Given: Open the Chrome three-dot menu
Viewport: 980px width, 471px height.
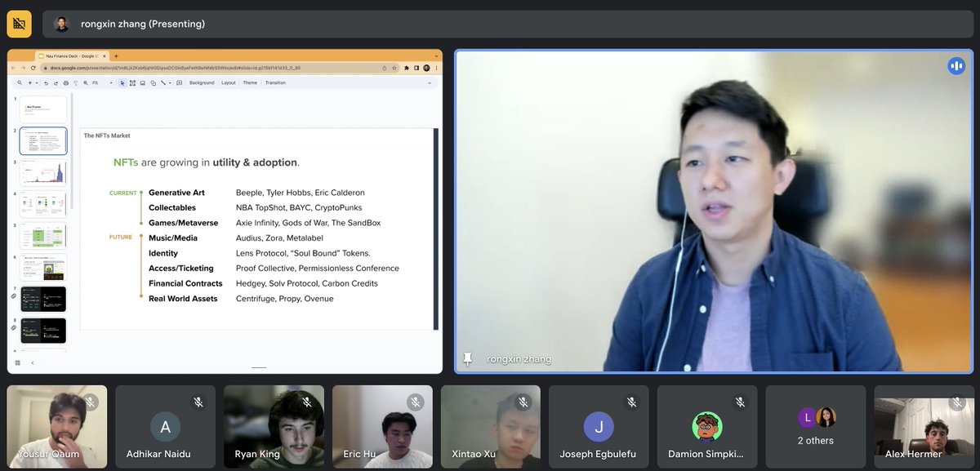Looking at the screenshot, I should [x=436, y=68].
